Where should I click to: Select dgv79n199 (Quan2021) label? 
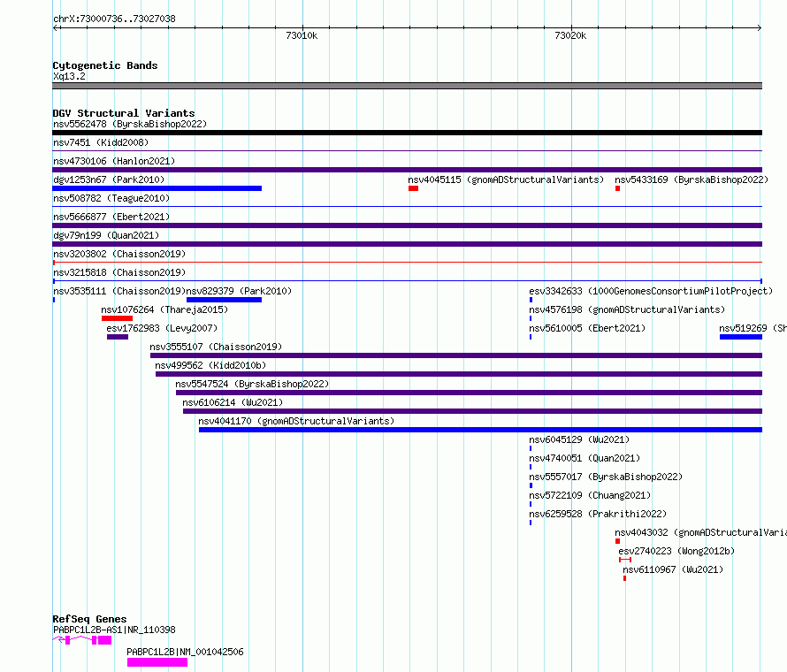click(x=106, y=235)
